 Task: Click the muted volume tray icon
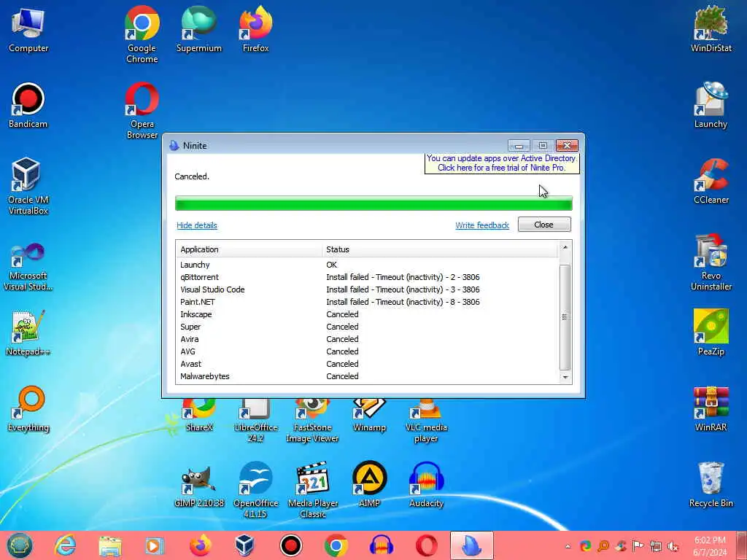point(673,546)
